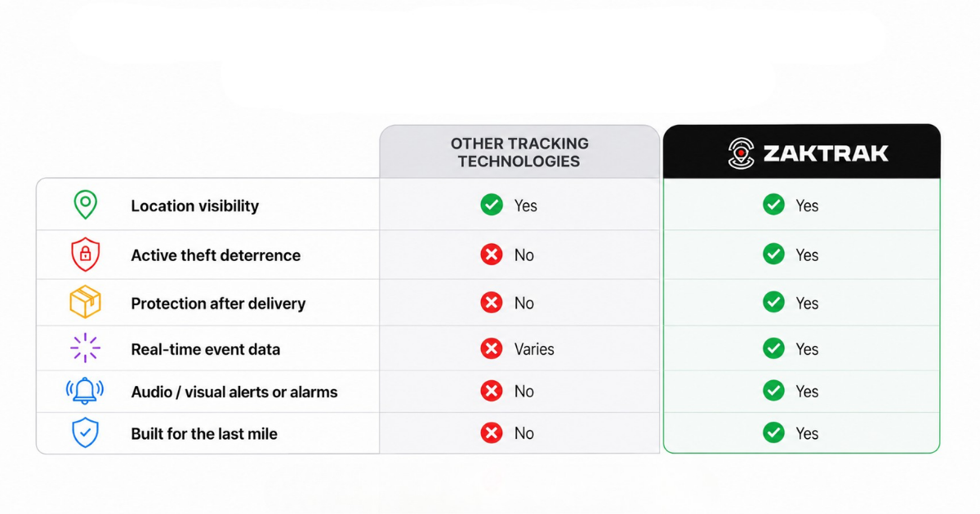Viewport: 980px width, 514px height.
Task: Click the red shield lock icon
Action: (x=85, y=255)
